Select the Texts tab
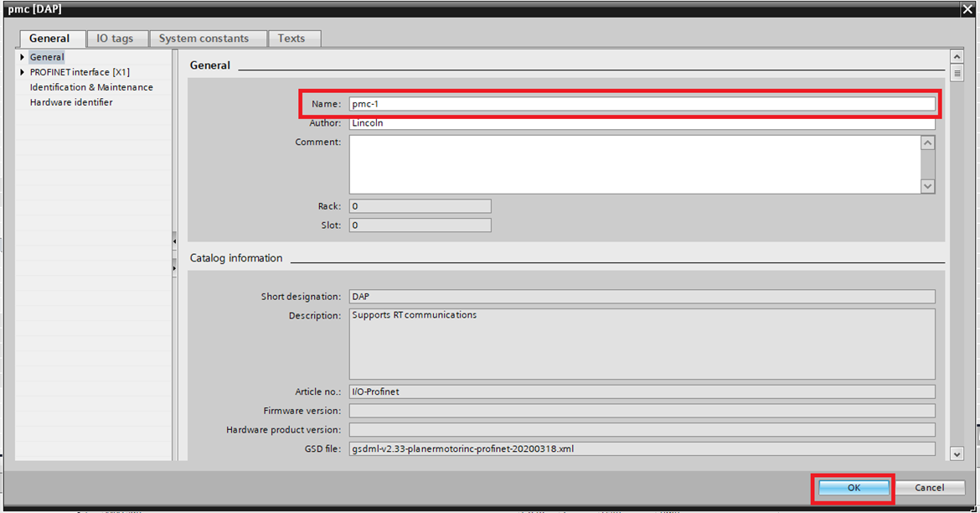The image size is (980, 513). pos(293,38)
